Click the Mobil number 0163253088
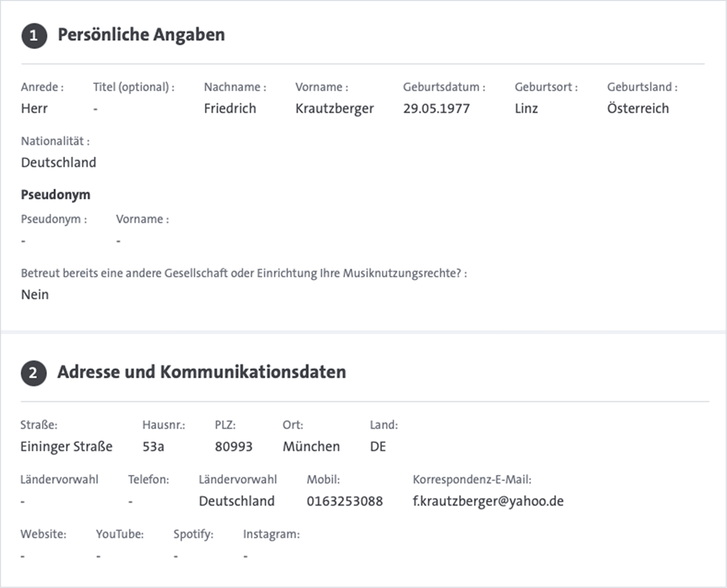The image size is (727, 588). point(343,501)
